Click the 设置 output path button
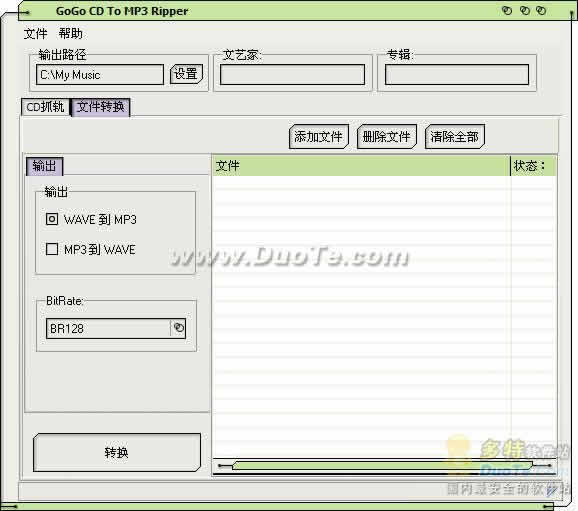This screenshot has width=578, height=511. 186,74
